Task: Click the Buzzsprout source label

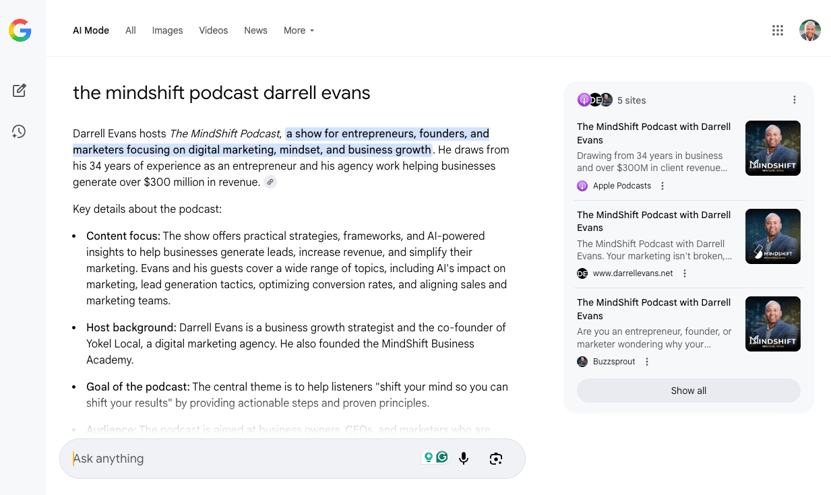Action: click(614, 361)
